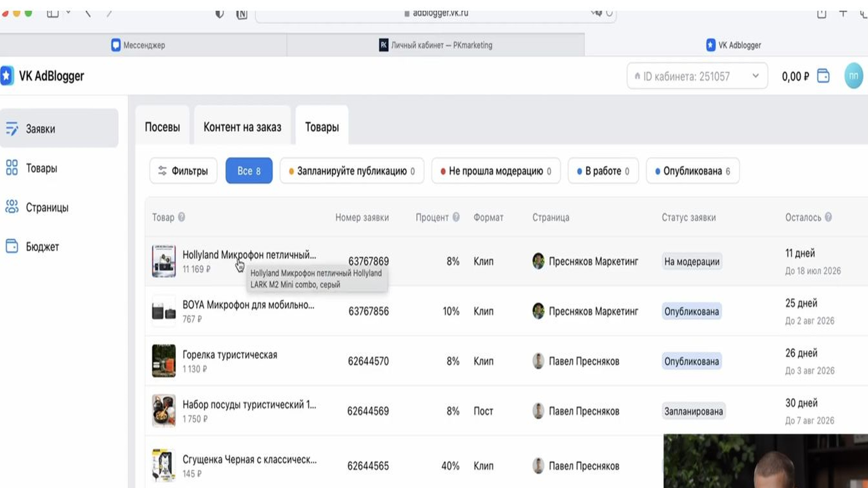Click the BOYA microphone product thumbnail
Image resolution: width=868 pixels, height=488 pixels.
tap(164, 311)
